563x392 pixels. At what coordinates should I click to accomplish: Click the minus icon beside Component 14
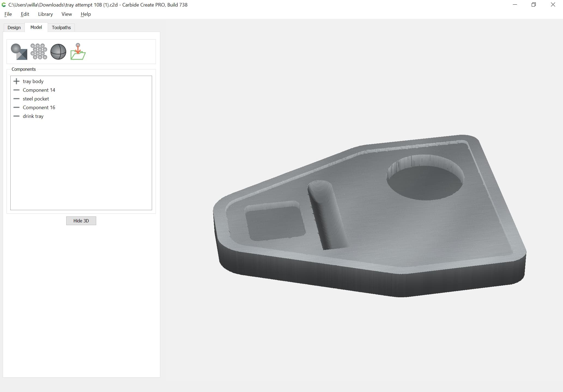coord(17,90)
